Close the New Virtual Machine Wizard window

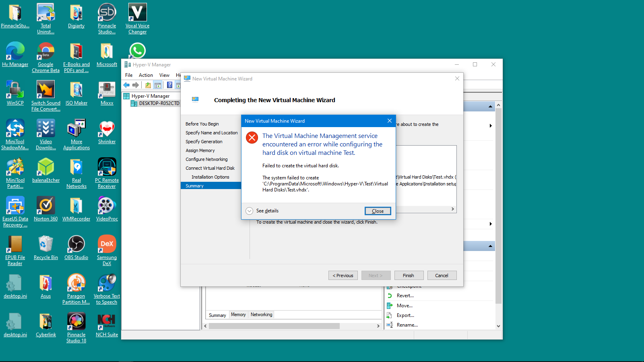point(457,78)
